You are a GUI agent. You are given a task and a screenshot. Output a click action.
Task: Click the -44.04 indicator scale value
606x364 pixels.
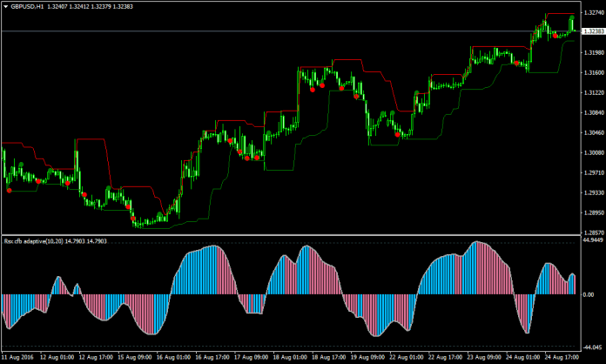point(591,347)
